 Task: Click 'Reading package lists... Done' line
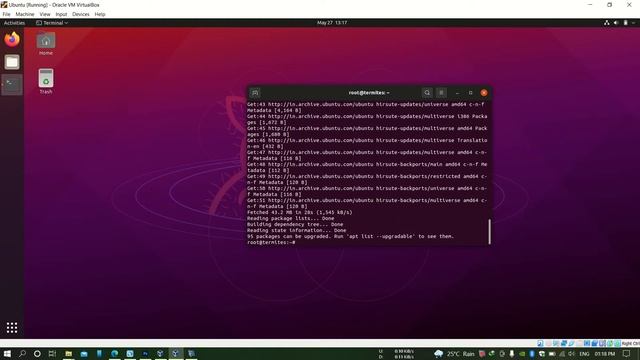point(290,218)
